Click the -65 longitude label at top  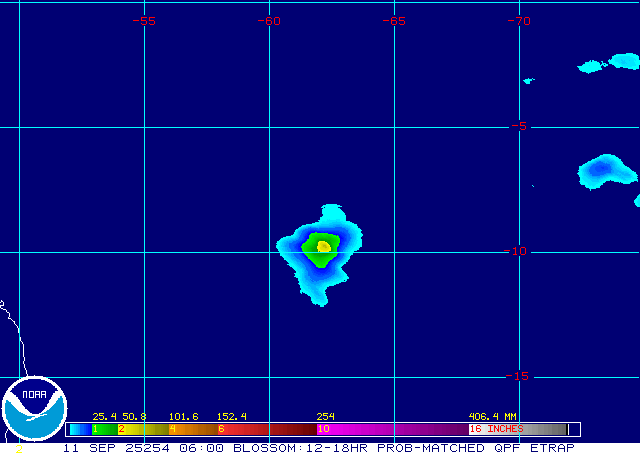pos(394,20)
